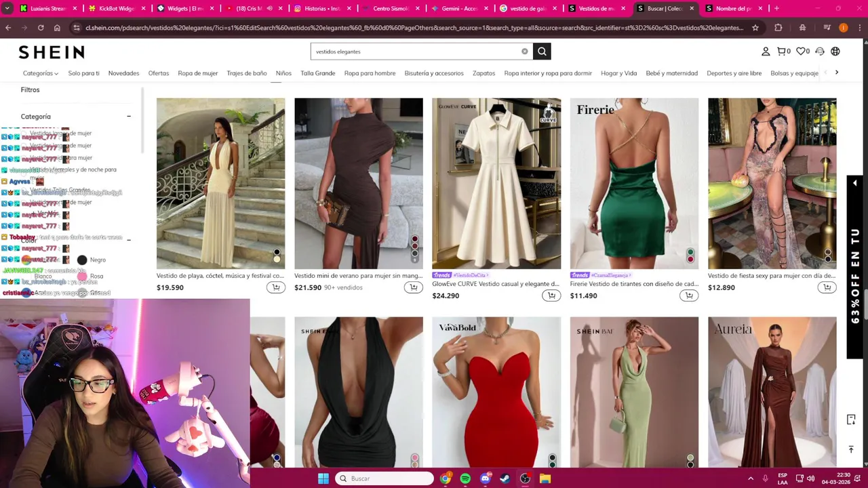
Task: Select the green swatch on the Firerie dress
Action: (690, 252)
